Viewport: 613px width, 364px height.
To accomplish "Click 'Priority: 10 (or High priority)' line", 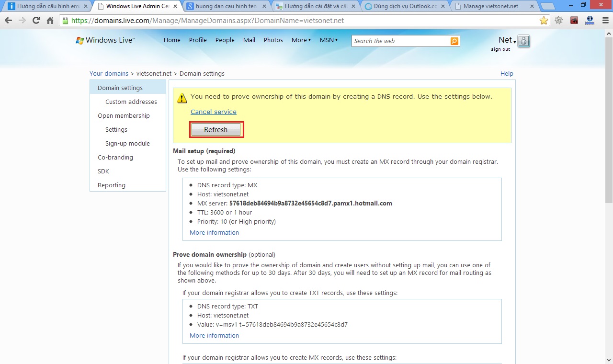I will (237, 222).
